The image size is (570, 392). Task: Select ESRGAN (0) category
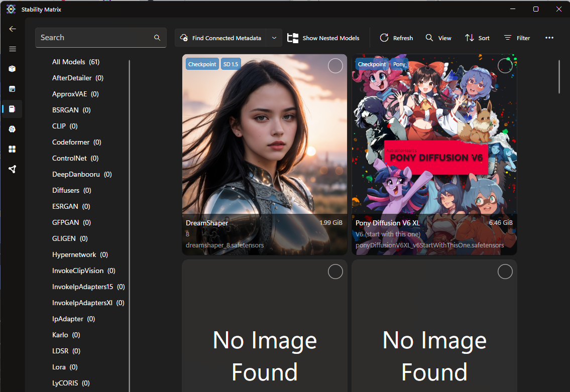71,206
